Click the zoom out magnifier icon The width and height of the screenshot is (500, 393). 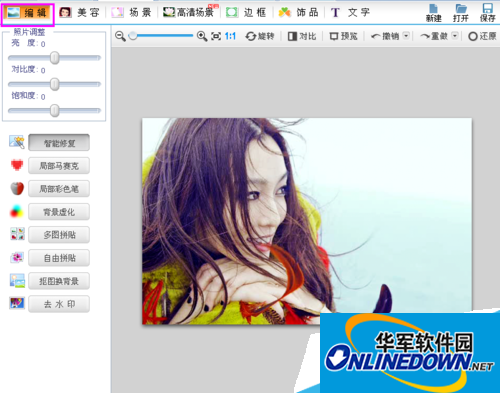[x=120, y=36]
